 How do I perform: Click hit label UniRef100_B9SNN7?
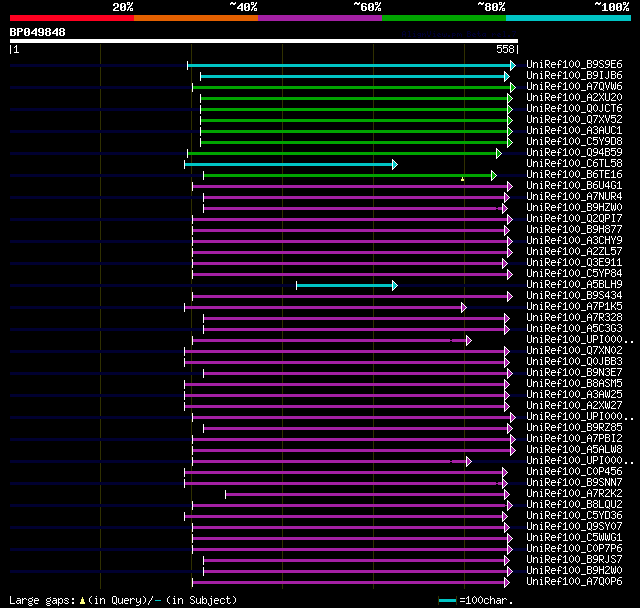[574, 483]
